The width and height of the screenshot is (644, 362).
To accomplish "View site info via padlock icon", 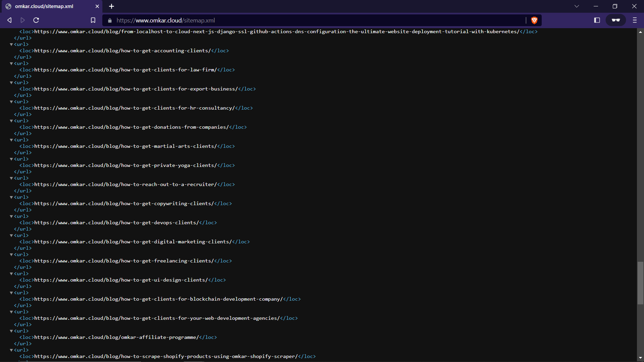I will coord(110,20).
